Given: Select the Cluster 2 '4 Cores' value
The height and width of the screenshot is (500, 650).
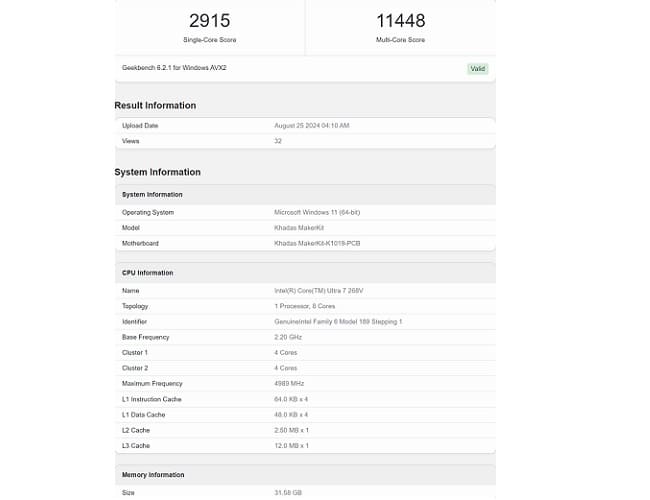Looking at the screenshot, I should 286,368.
